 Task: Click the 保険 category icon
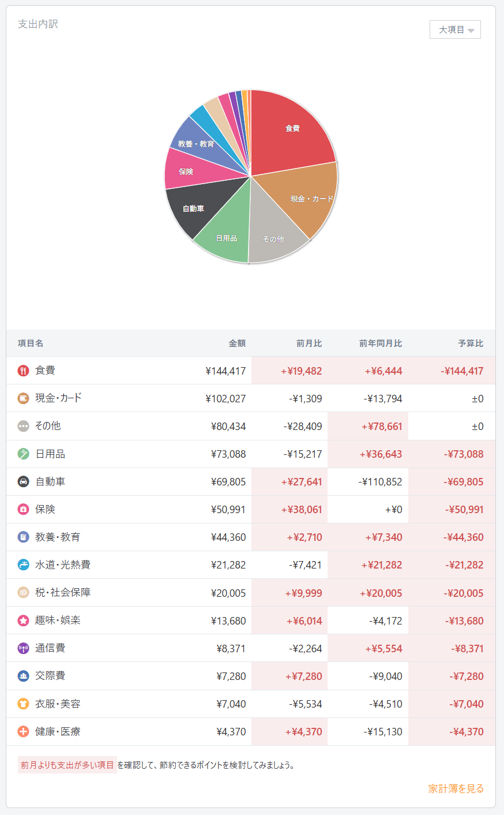click(23, 509)
